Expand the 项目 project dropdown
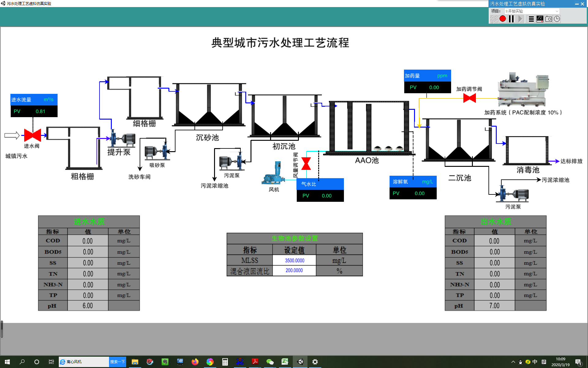588x368 pixels. pos(557,11)
